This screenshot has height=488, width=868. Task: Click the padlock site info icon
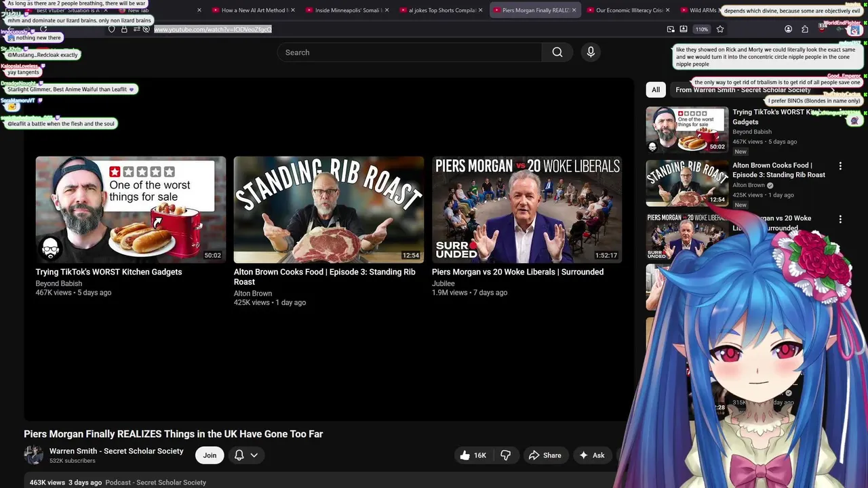[124, 29]
